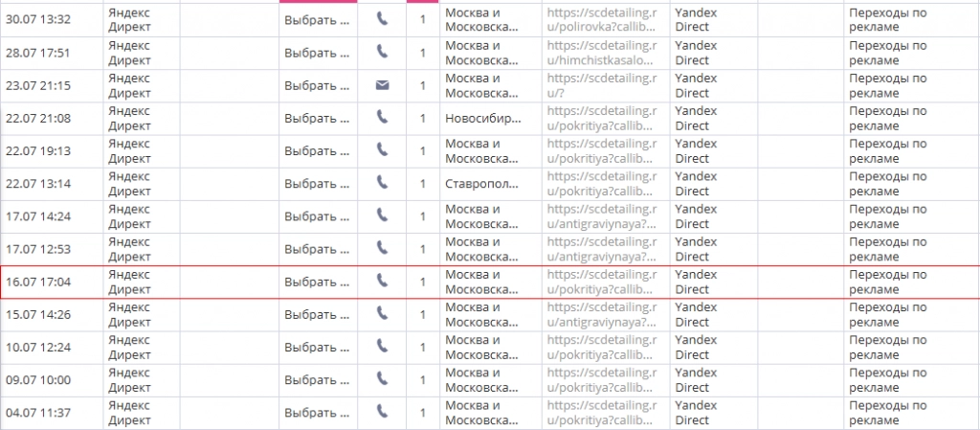
Task: Open the 'Выбрать ...' dropdown in the 04.07 11:37 row
Action: click(318, 413)
